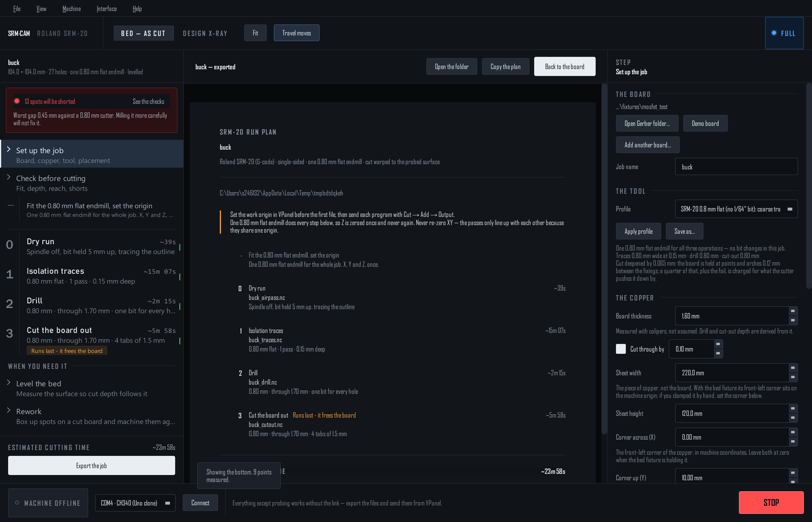812x522 pixels.
Task: Click the buck_traces.nc file name
Action: point(265,340)
